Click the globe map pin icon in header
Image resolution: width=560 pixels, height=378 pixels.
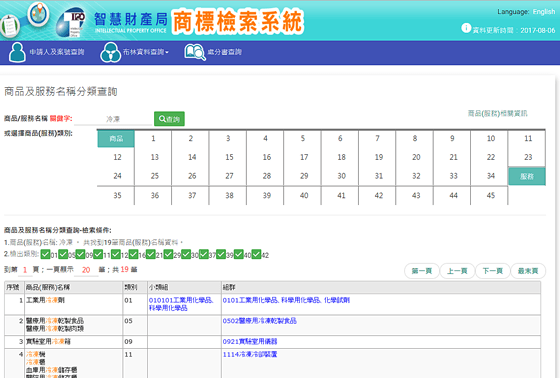[x=38, y=14]
